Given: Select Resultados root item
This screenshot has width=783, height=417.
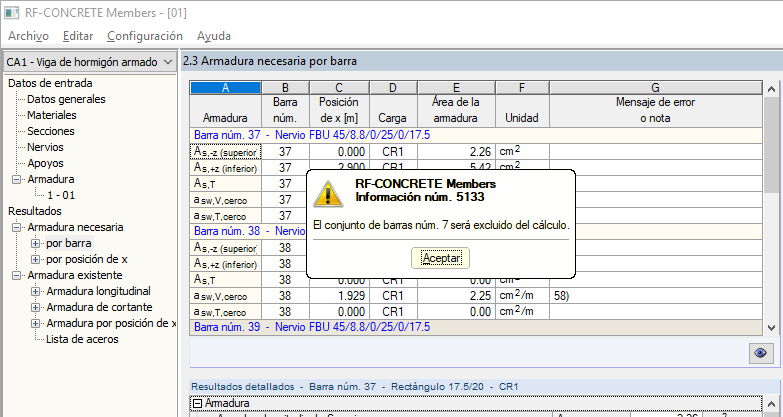Looking at the screenshot, I should [34, 211].
